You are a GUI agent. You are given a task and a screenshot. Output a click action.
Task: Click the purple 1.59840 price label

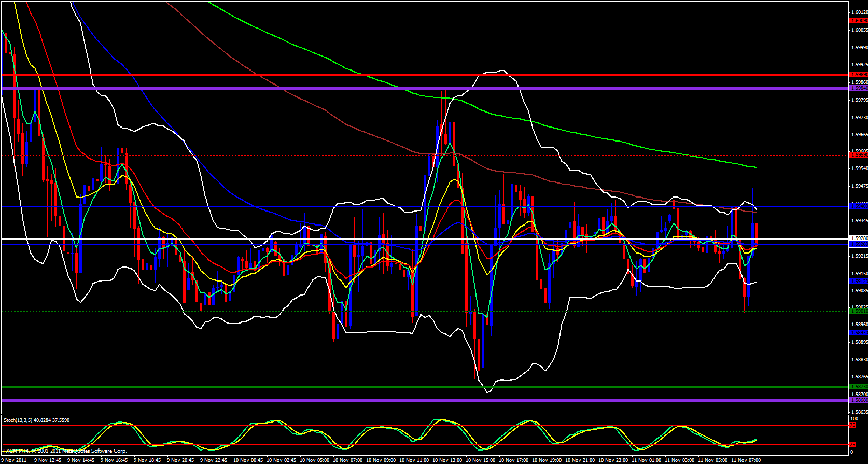pyautogui.click(x=858, y=88)
